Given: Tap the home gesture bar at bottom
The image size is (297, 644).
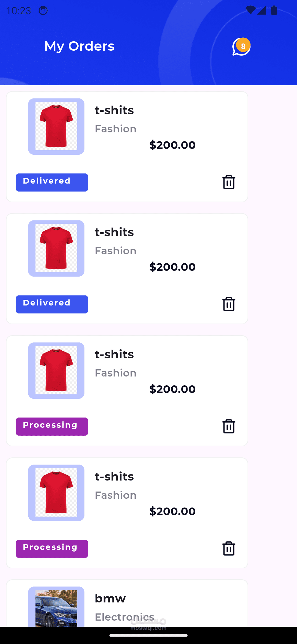Looking at the screenshot, I should [148, 635].
